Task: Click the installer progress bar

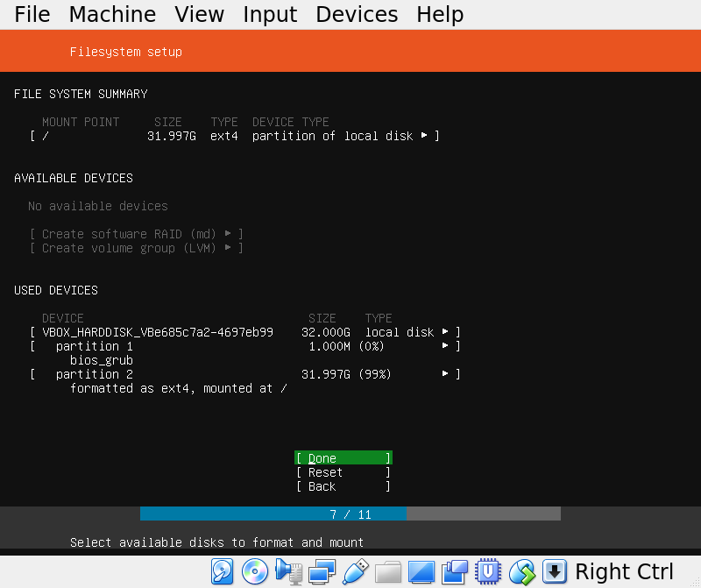Action: (350, 514)
